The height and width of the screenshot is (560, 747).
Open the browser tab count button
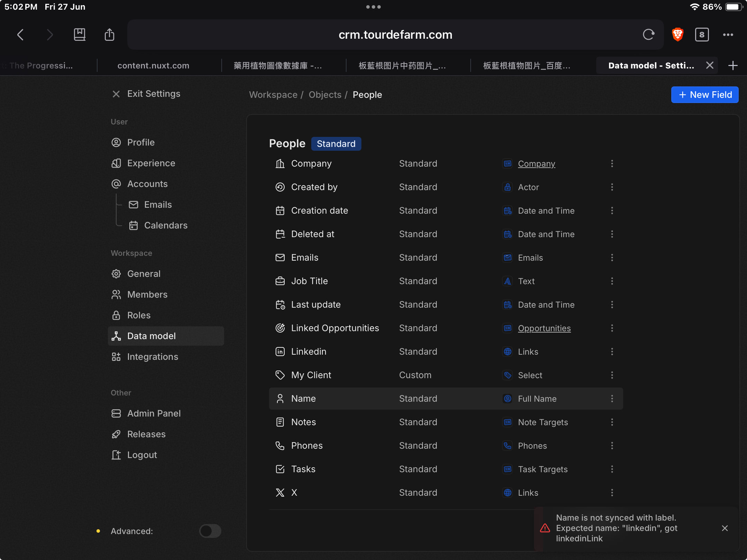(x=702, y=35)
